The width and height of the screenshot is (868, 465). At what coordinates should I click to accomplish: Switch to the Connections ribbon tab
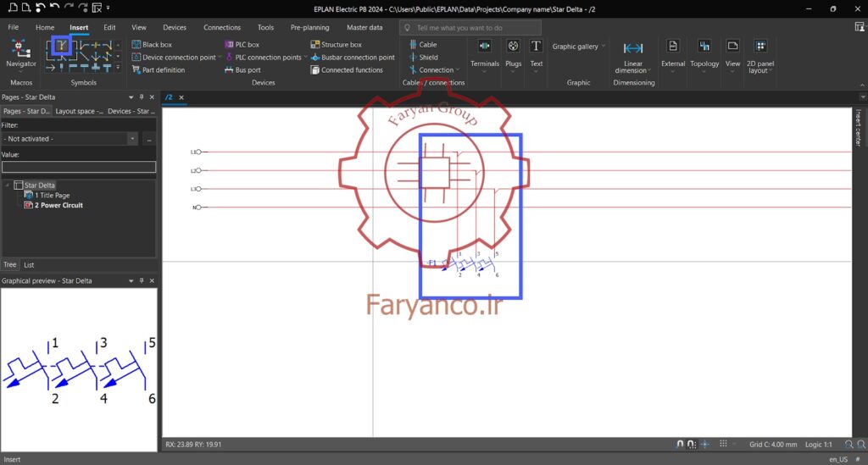222,27
